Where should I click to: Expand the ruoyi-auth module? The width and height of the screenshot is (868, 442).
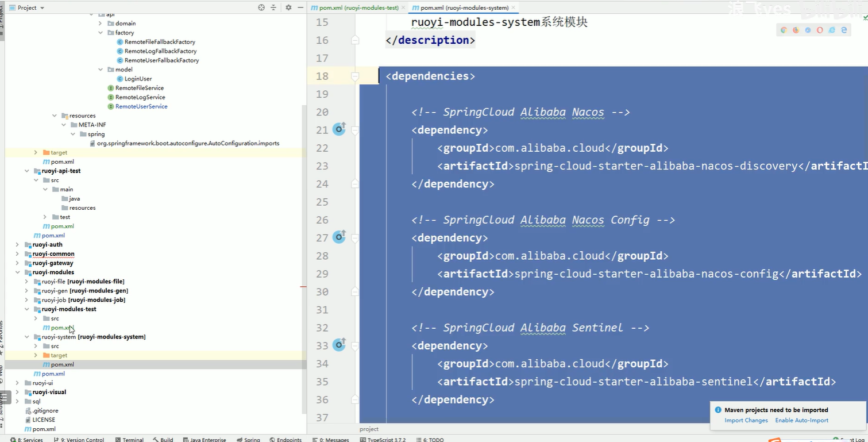pos(17,244)
